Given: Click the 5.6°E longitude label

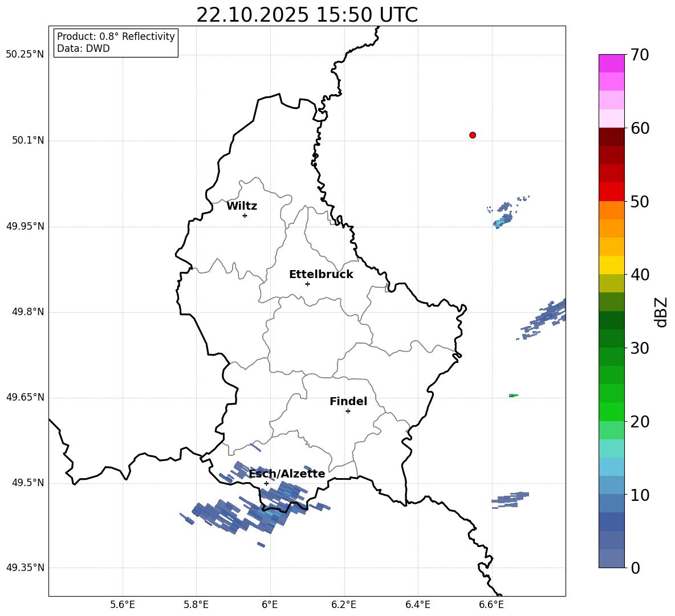Looking at the screenshot, I should pos(123,605).
